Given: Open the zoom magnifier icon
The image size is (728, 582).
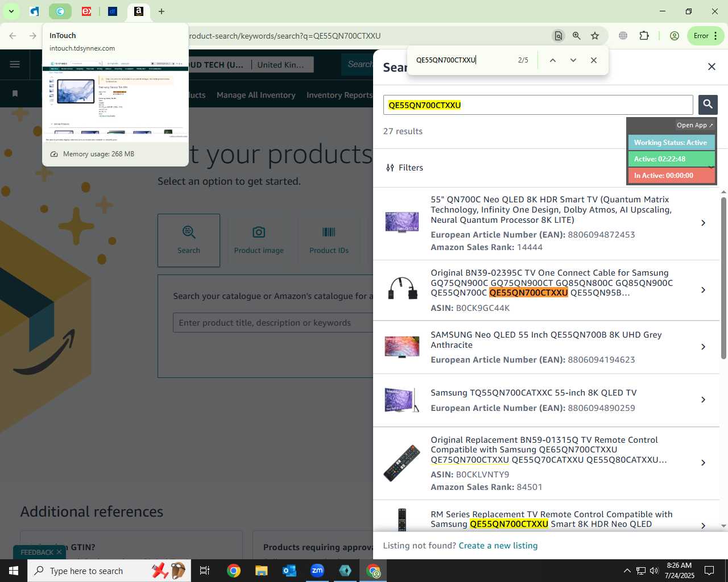Looking at the screenshot, I should point(577,36).
